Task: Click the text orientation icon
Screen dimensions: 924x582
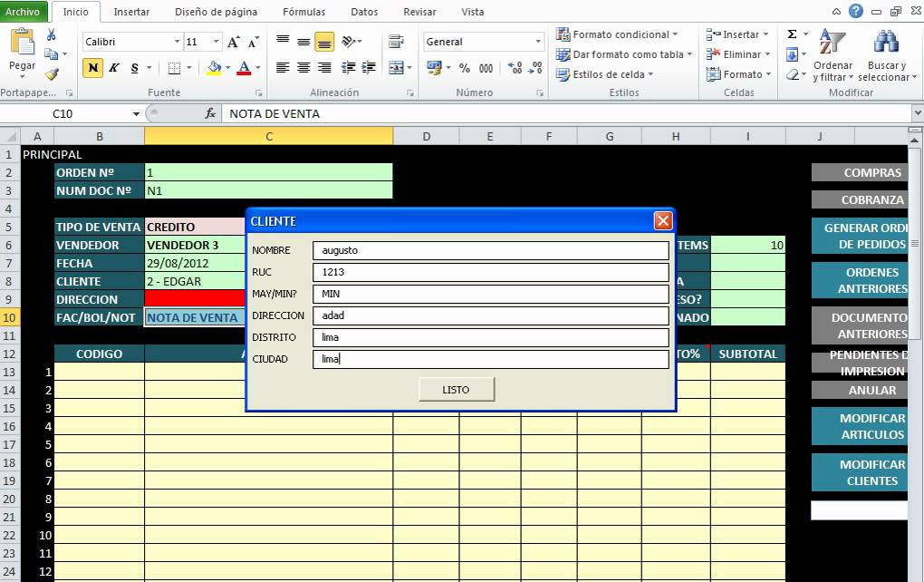Action: click(349, 42)
